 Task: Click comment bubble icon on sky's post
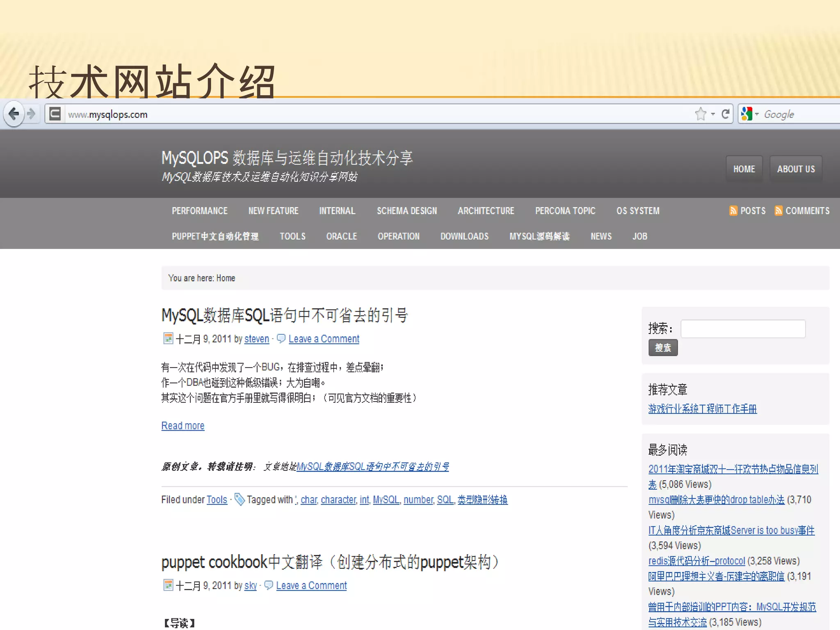click(x=269, y=585)
